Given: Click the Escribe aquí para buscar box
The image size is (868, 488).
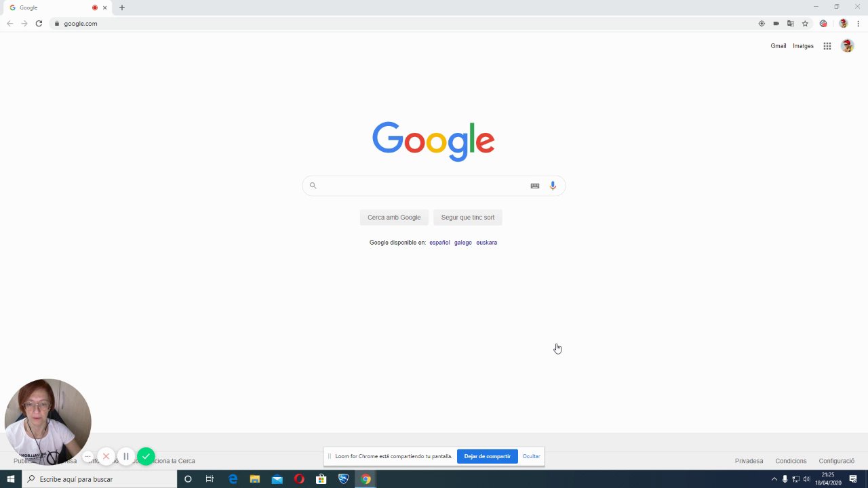Looking at the screenshot, I should [x=100, y=479].
